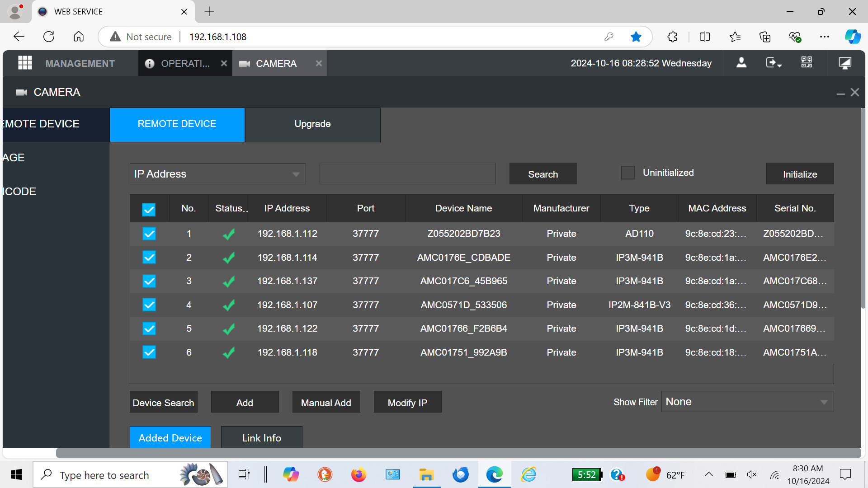
Task: Click the Initialize button
Action: tap(800, 174)
